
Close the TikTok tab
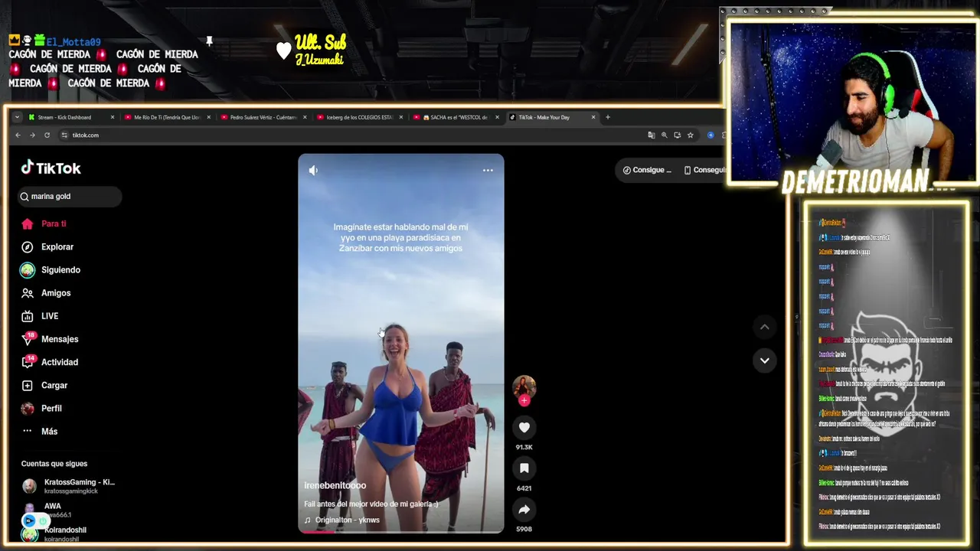(x=593, y=117)
